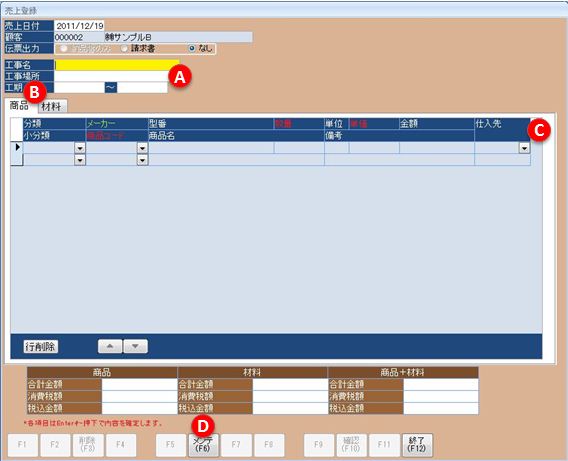Click the メンテ (F6) button
The width and height of the screenshot is (568, 461).
pyautogui.click(x=203, y=445)
